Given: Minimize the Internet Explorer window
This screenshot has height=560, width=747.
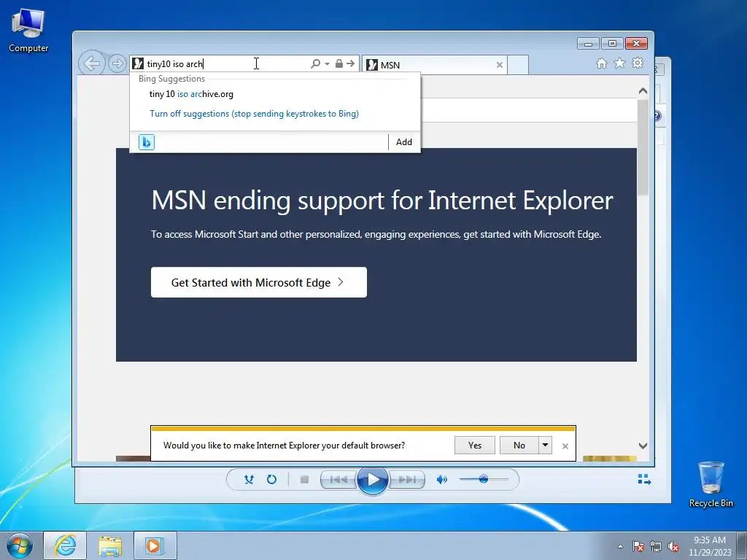Looking at the screenshot, I should coord(589,44).
